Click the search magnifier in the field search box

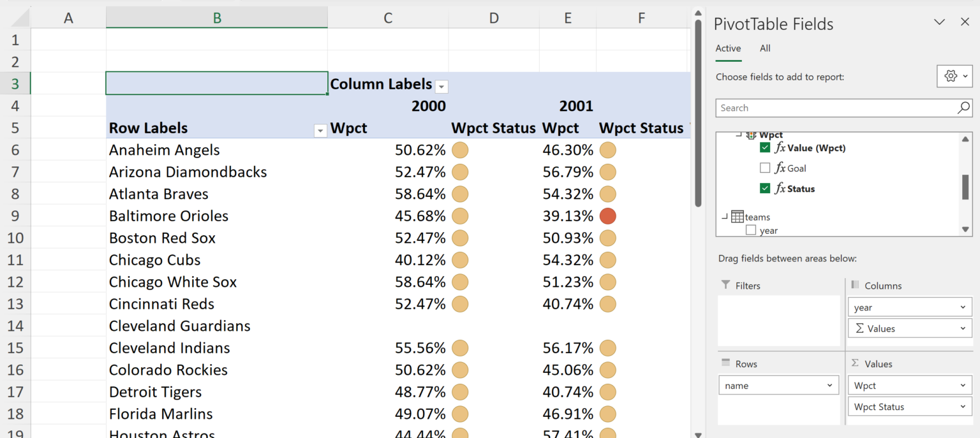pos(963,108)
